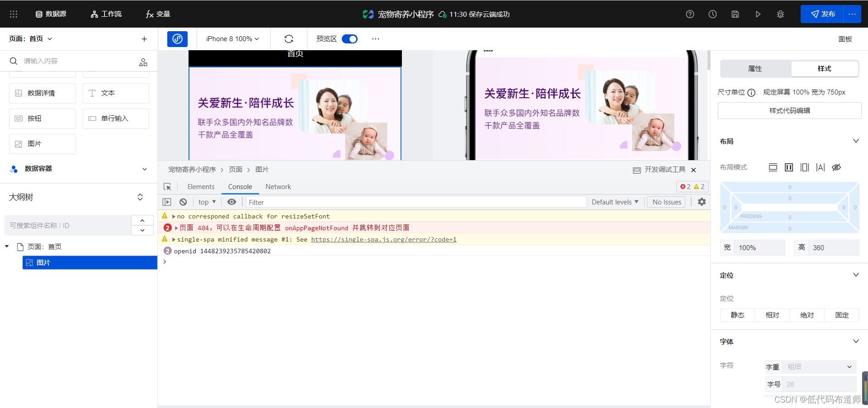This screenshot has height=408, width=868.
Task: Expand the Default levels dropdown in Console
Action: (614, 202)
